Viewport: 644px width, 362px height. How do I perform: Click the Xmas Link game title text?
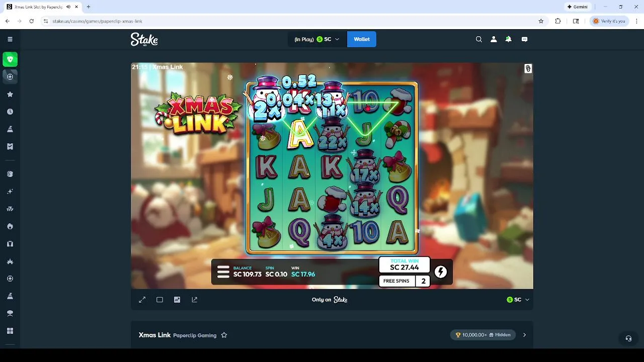(x=154, y=335)
